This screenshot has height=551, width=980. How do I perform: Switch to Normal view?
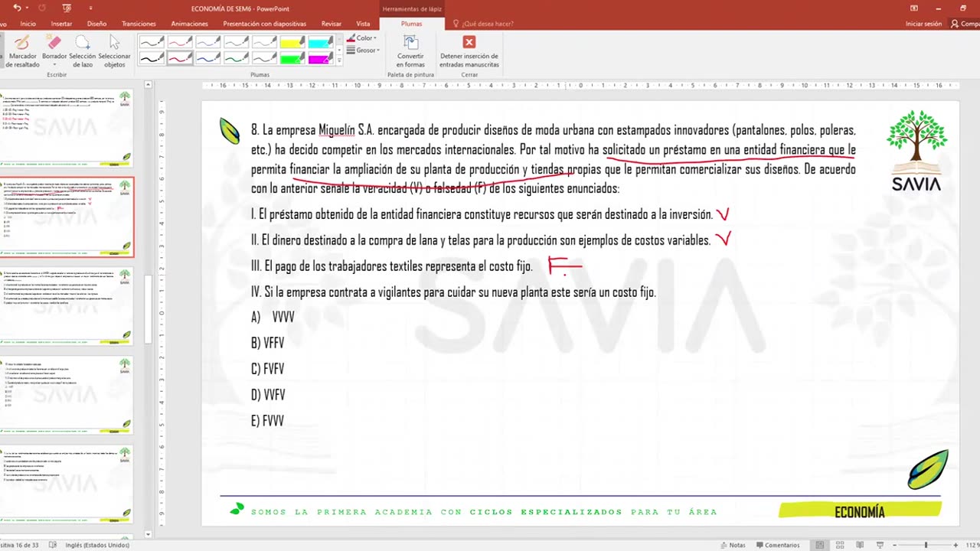pos(820,545)
